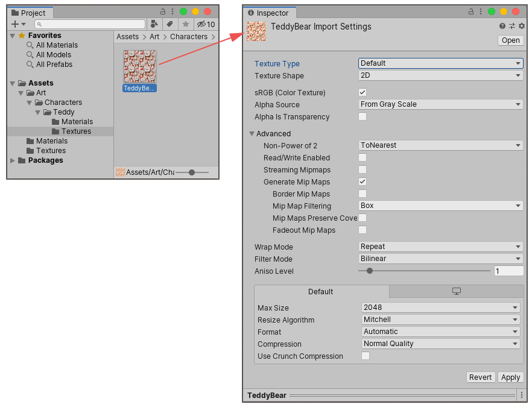Open the Wrap Mode dropdown
532x407 pixels.
pos(440,247)
